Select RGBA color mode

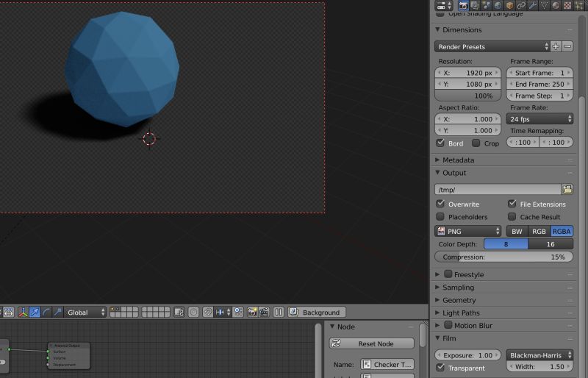(562, 231)
